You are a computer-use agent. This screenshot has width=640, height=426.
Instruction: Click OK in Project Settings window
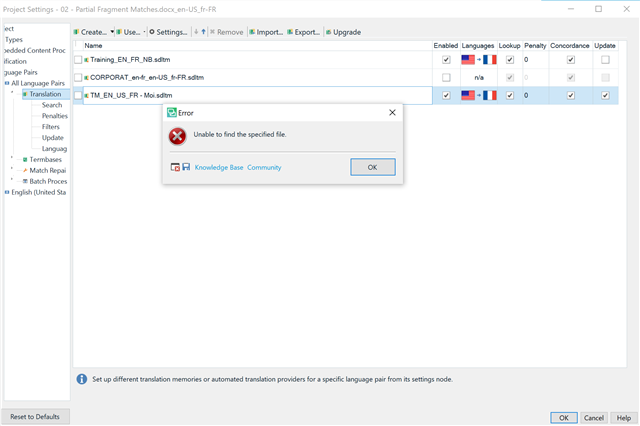click(x=564, y=418)
